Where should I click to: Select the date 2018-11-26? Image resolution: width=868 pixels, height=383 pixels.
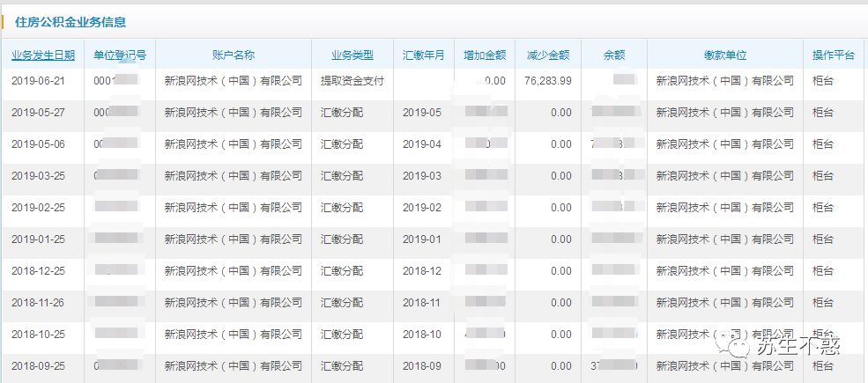pos(38,303)
